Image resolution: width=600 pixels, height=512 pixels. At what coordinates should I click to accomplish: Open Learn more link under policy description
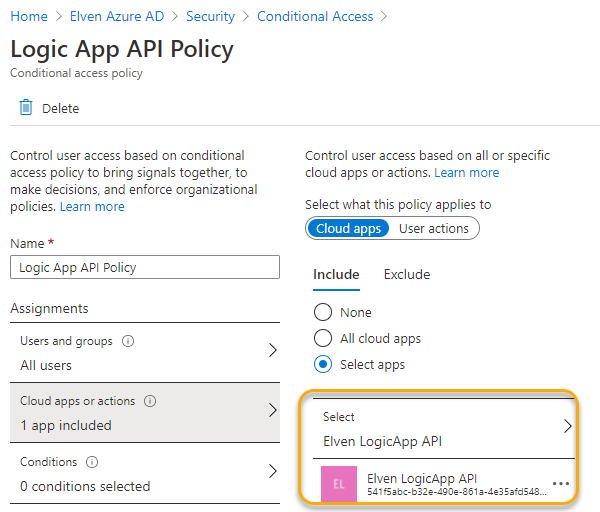tap(92, 207)
